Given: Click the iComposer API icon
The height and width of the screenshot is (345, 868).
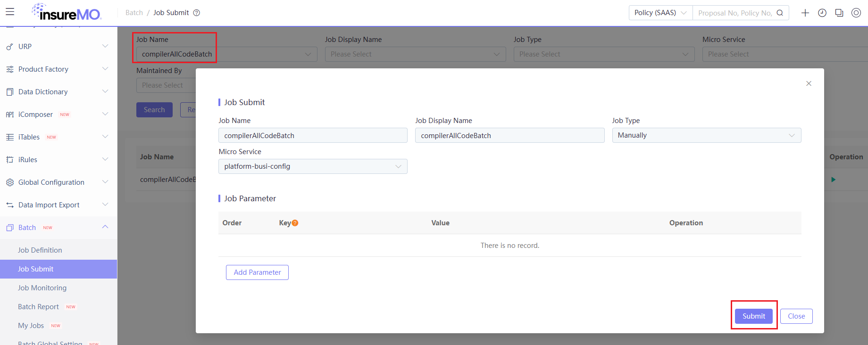Looking at the screenshot, I should (x=9, y=115).
